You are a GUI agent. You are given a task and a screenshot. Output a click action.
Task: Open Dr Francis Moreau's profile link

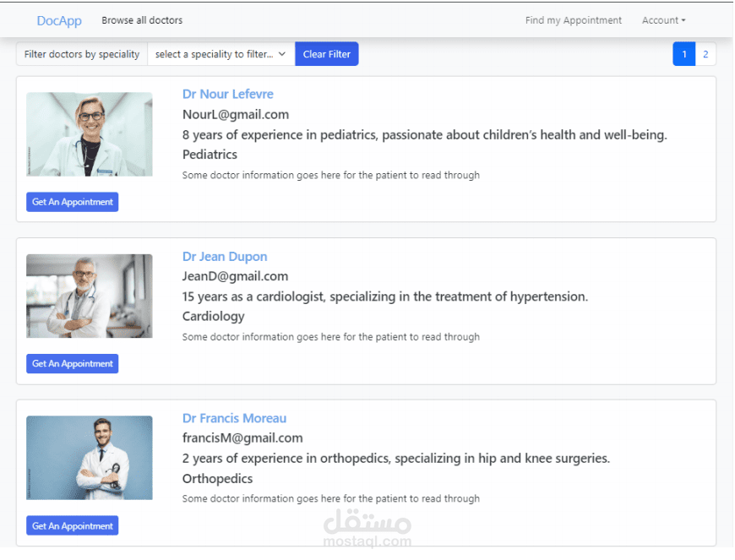tap(234, 418)
